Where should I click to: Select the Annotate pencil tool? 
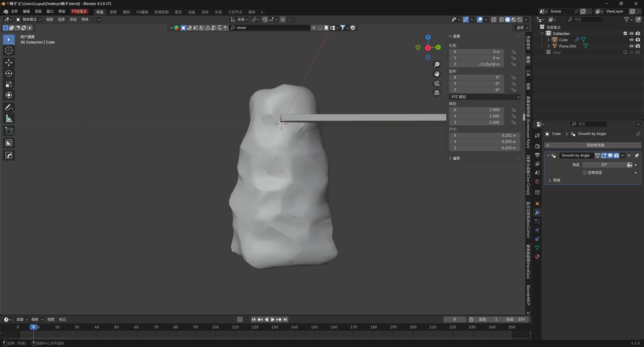coord(9,108)
